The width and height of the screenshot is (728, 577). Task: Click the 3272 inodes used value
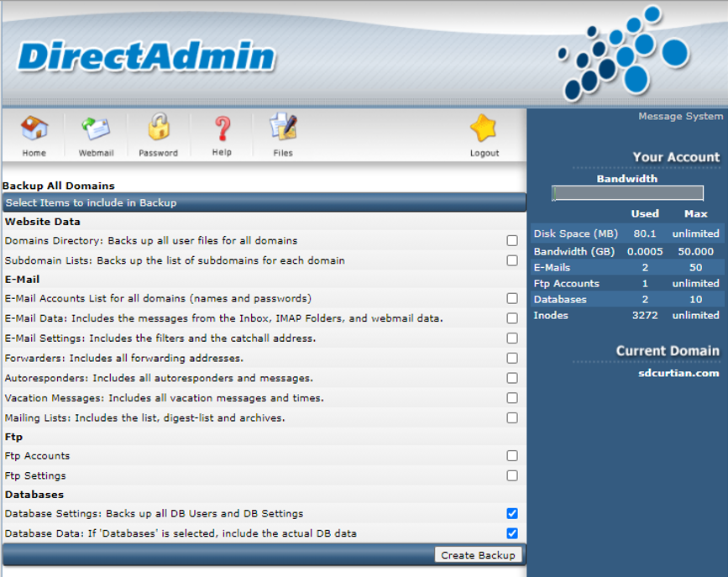(645, 316)
